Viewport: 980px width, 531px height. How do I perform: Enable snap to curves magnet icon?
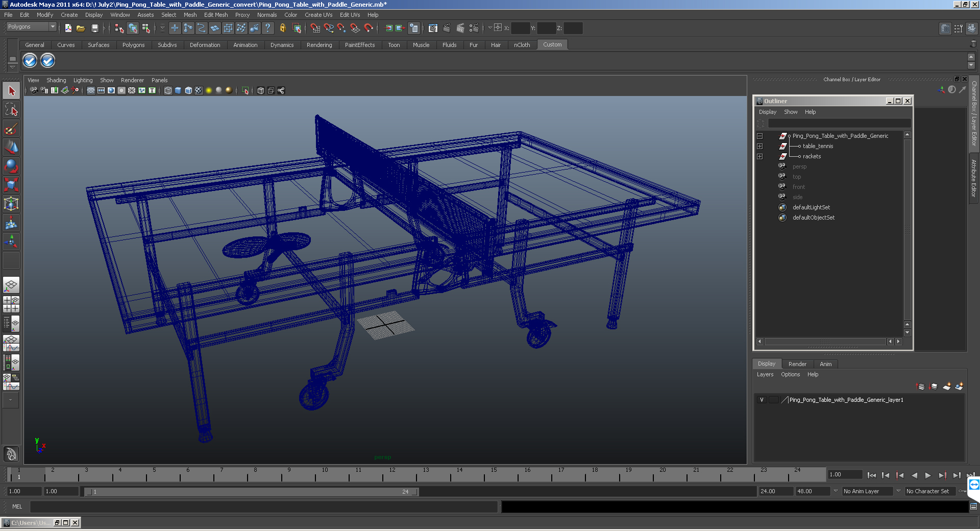click(x=329, y=28)
